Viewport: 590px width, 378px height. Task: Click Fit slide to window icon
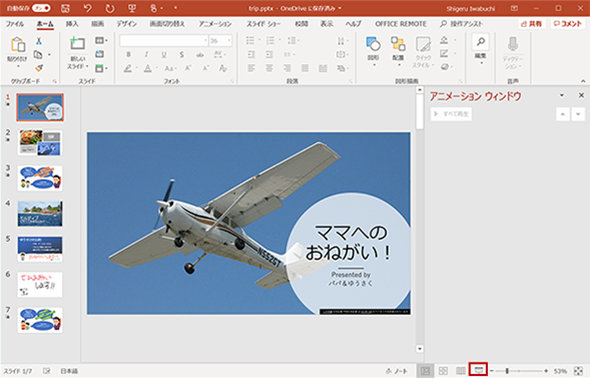point(578,371)
